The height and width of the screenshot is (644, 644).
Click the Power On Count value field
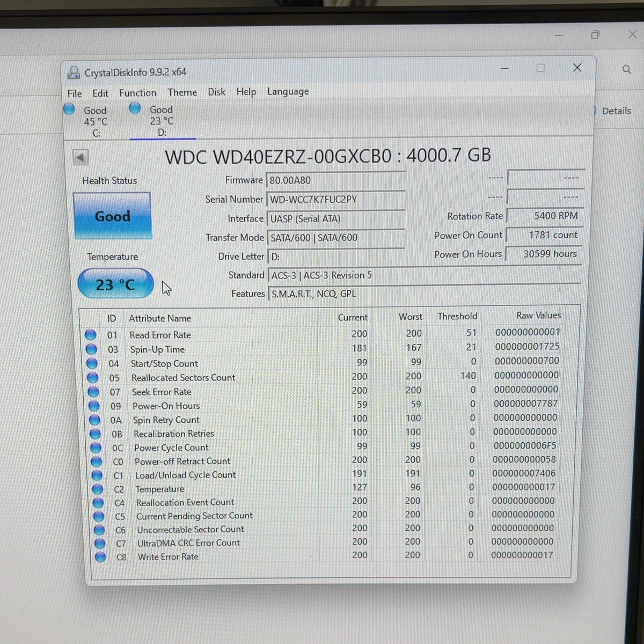point(544,235)
